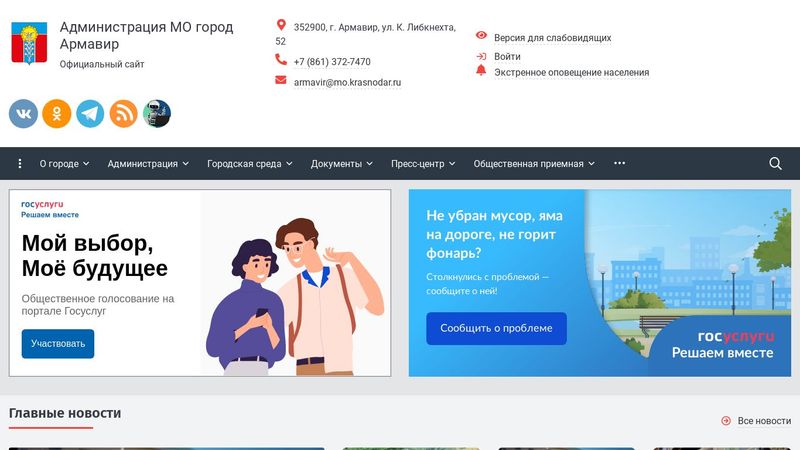The width and height of the screenshot is (800, 450).
Task: Click the robot chatbot avatar icon
Action: 157,114
